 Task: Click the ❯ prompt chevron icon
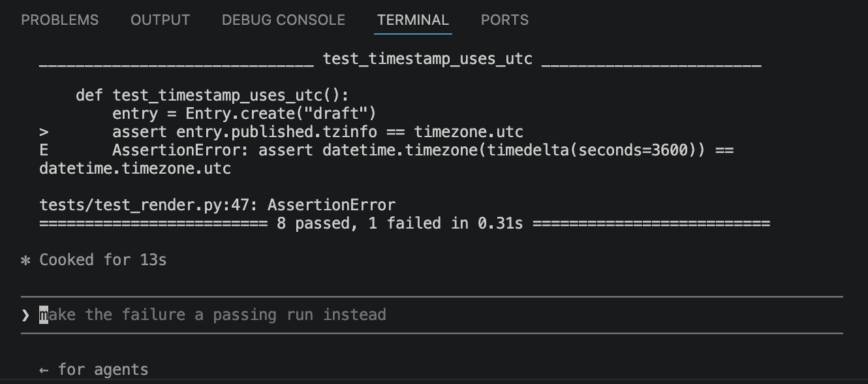pyautogui.click(x=25, y=315)
